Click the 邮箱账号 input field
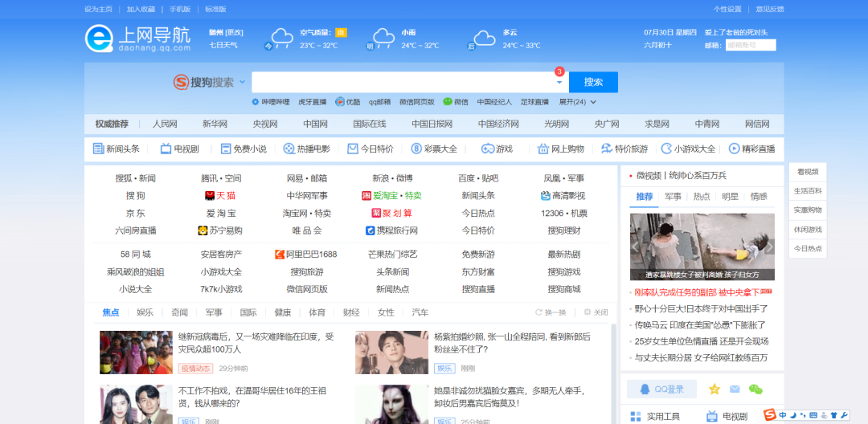The height and width of the screenshot is (424, 868). pyautogui.click(x=751, y=45)
